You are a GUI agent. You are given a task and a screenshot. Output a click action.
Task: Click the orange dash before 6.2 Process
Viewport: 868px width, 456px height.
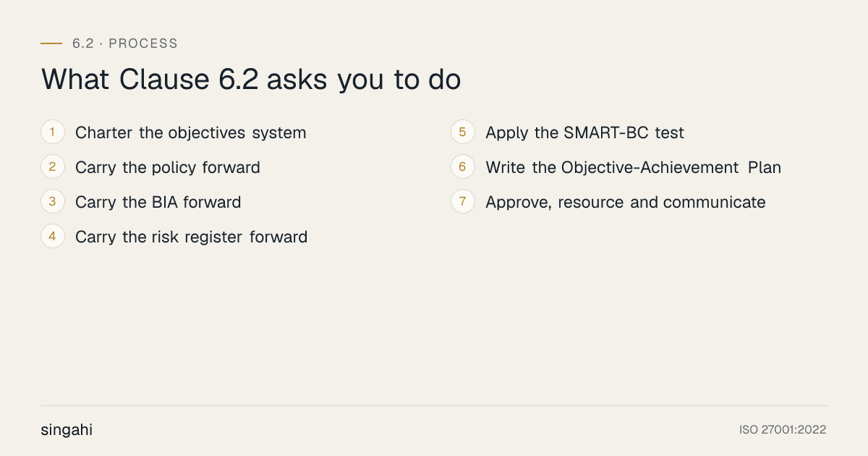click(51, 43)
